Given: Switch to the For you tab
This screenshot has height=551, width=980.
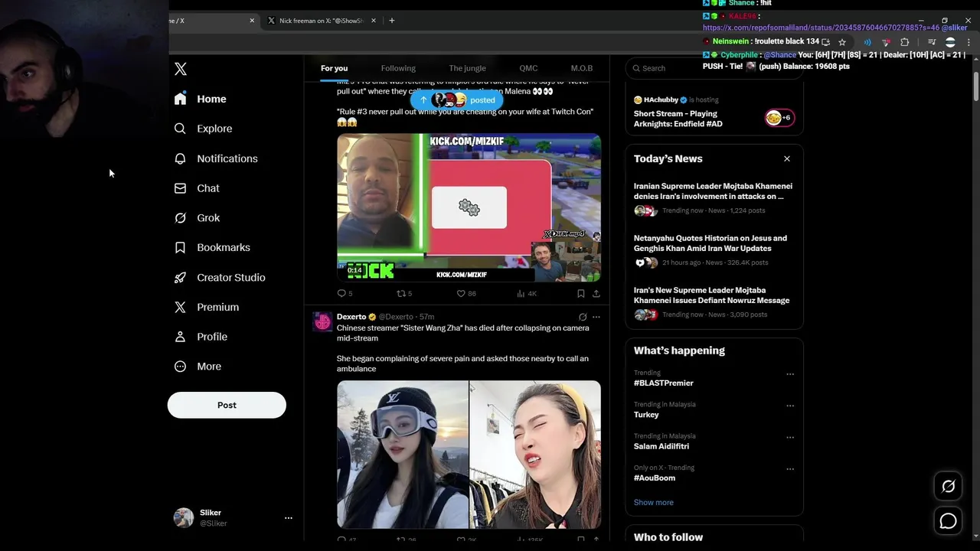Looking at the screenshot, I should click(x=334, y=68).
